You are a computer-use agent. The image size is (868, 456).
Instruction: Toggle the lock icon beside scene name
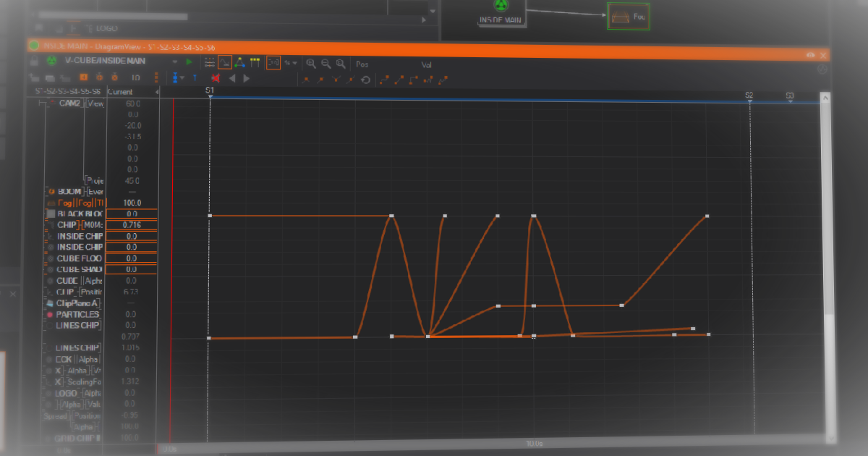[33, 62]
